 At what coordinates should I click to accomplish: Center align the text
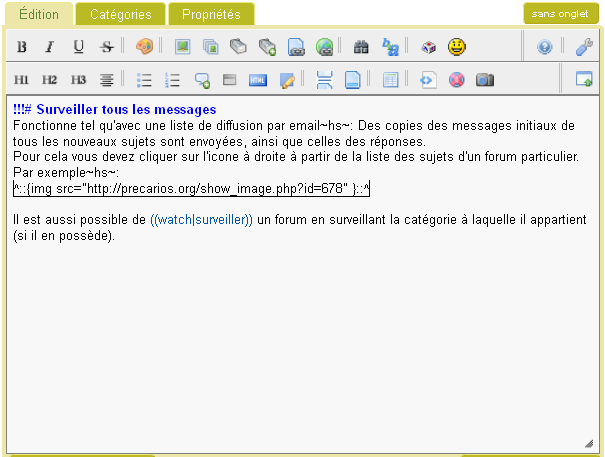[x=106, y=80]
